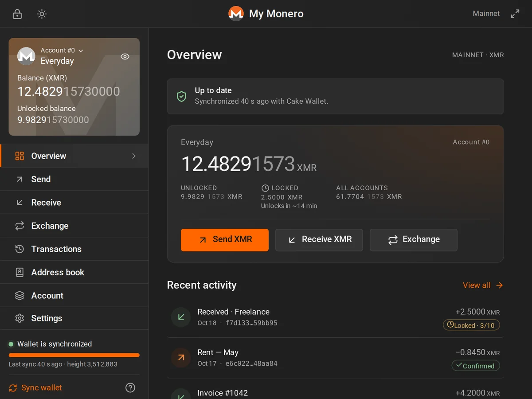The width and height of the screenshot is (532, 399).
Task: Click the Rent — May outgoing arrow icon
Action: pos(181,358)
